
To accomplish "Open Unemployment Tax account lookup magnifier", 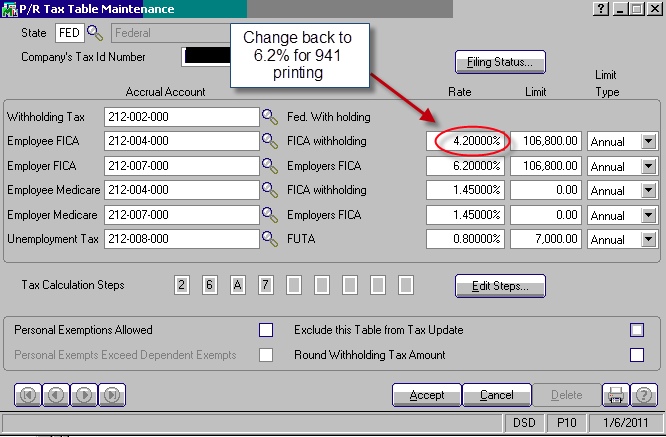I will pyautogui.click(x=270, y=239).
